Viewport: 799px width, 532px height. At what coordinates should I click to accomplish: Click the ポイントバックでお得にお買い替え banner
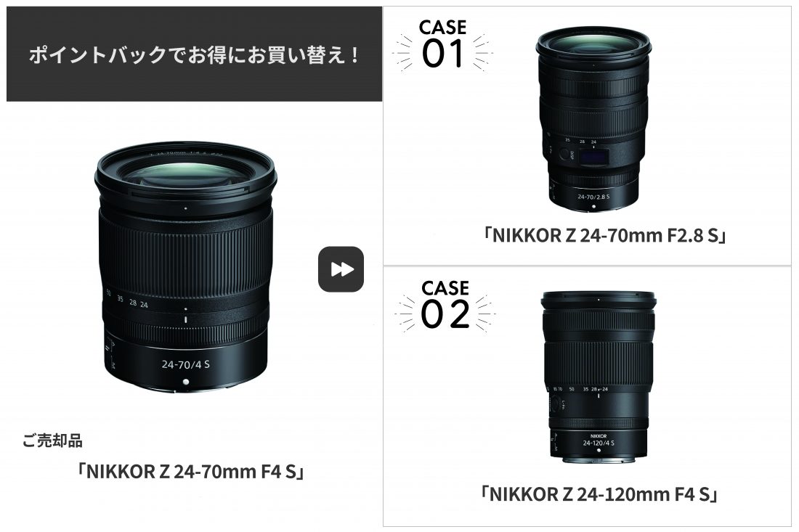(x=194, y=54)
